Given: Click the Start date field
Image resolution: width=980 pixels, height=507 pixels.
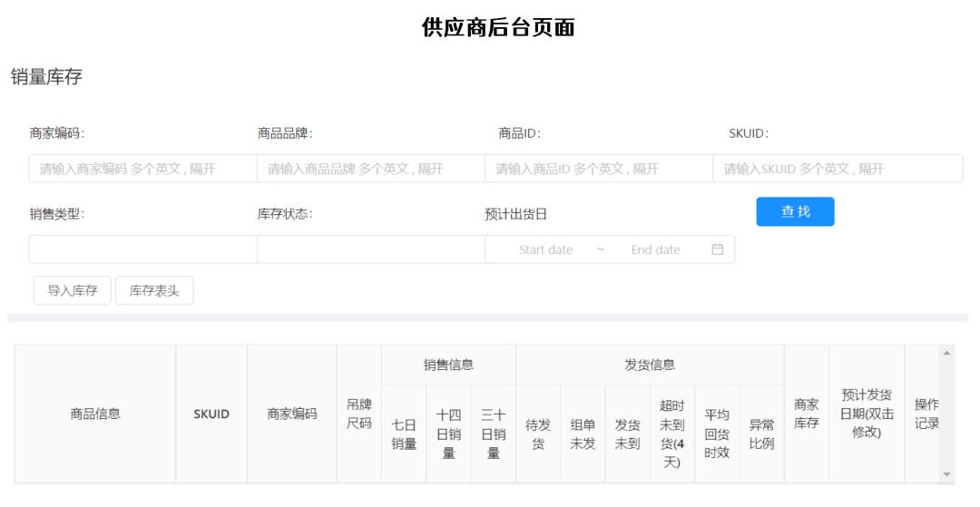Looking at the screenshot, I should click(545, 249).
